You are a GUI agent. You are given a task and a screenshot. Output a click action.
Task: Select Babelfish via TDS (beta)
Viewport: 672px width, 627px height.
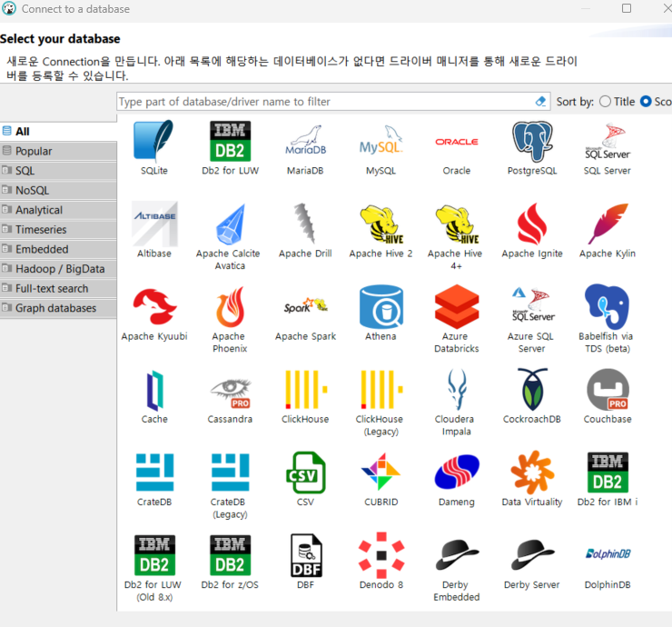click(x=608, y=306)
